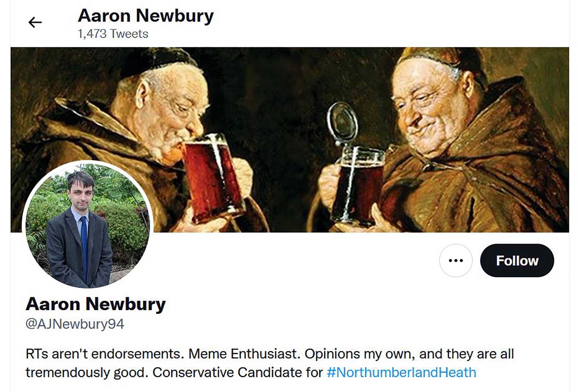Screen dimensions: 581x392
Task: Open the three-dot more options button
Action: pyautogui.click(x=456, y=260)
